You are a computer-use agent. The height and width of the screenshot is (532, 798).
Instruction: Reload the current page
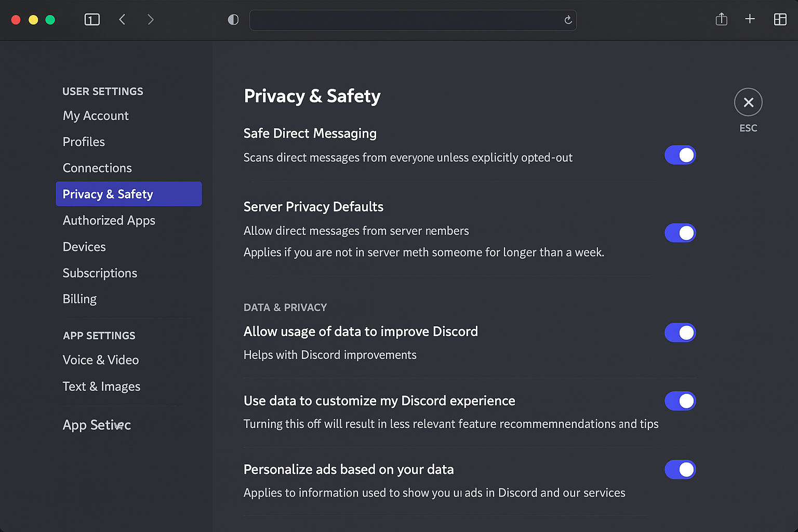tap(568, 20)
